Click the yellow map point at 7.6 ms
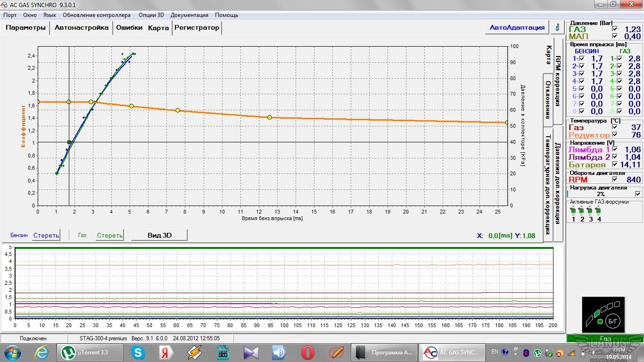 click(x=178, y=110)
